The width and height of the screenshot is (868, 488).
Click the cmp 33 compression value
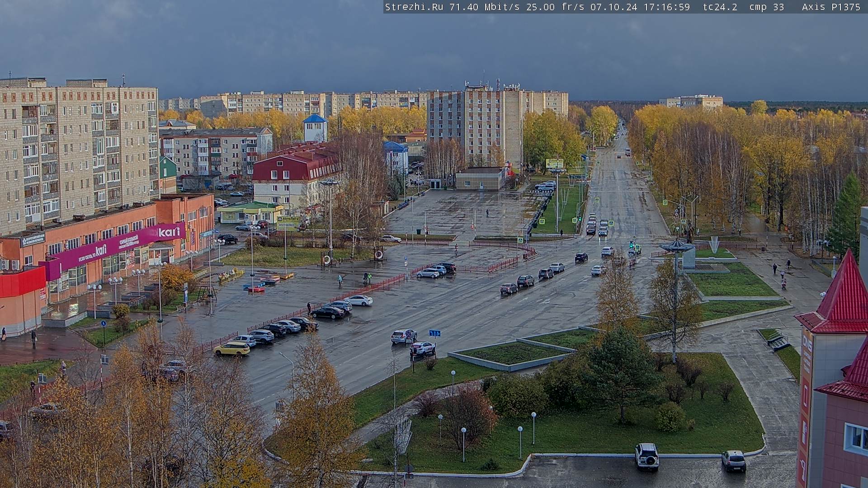[x=767, y=7]
